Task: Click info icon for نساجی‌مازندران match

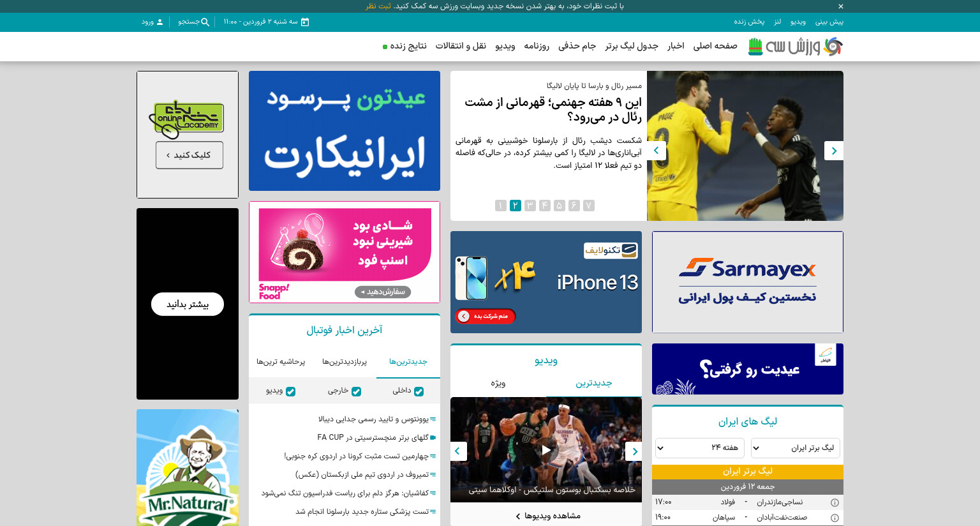Action: (835, 502)
